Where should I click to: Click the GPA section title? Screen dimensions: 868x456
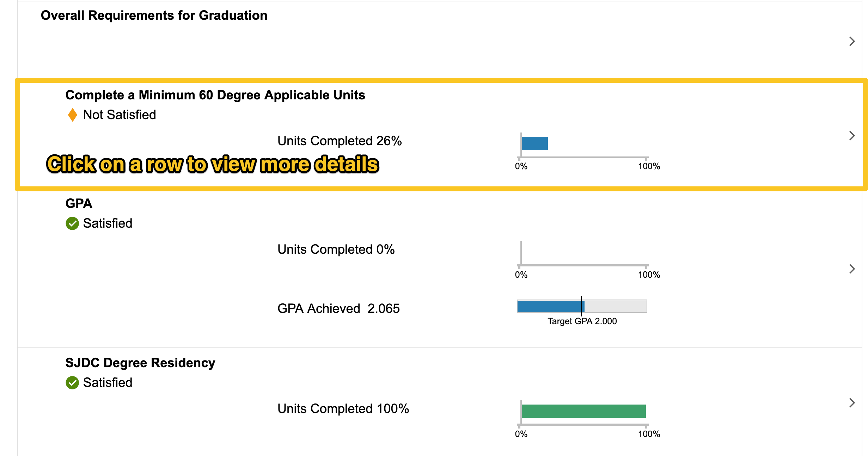click(x=79, y=204)
